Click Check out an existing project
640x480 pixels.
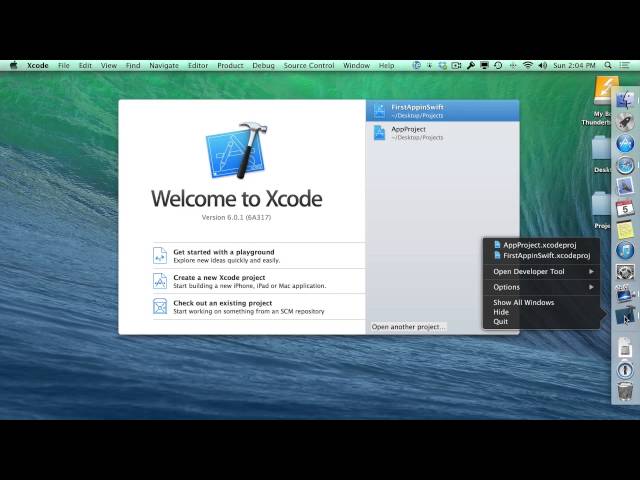point(258,307)
